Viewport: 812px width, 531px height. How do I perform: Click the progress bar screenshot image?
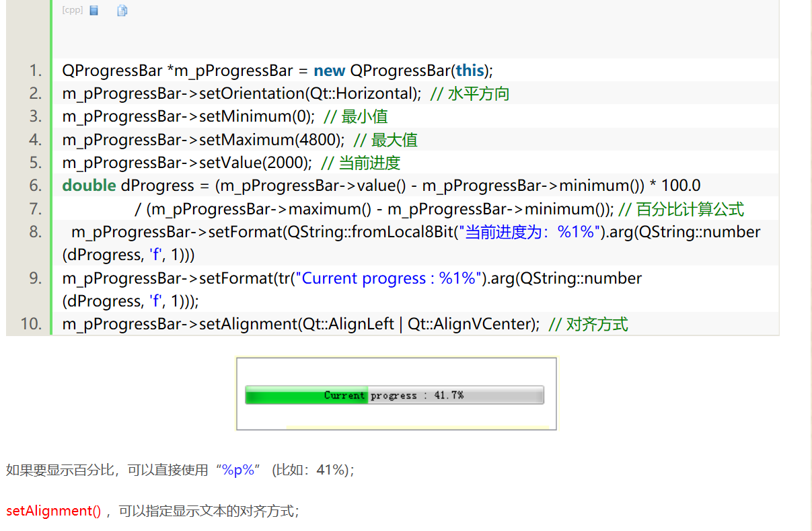[396, 393]
